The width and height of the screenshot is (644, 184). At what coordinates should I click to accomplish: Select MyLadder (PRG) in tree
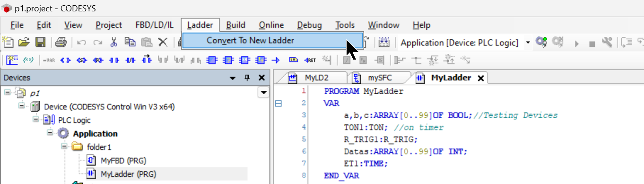(x=121, y=174)
